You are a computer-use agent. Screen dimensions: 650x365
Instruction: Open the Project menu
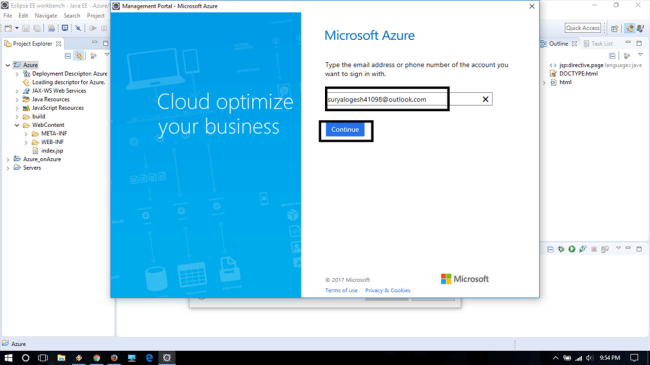pos(96,16)
